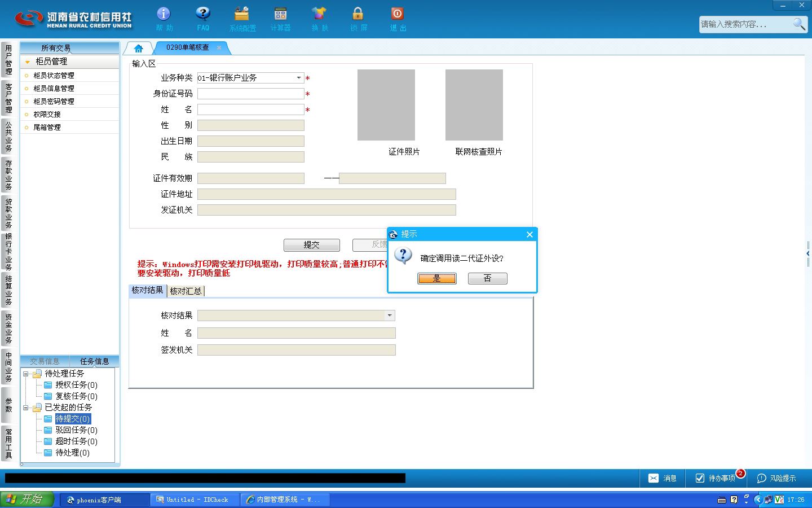812x508 pixels.
Task: Click 否 to decline in the dialog
Action: click(488, 278)
